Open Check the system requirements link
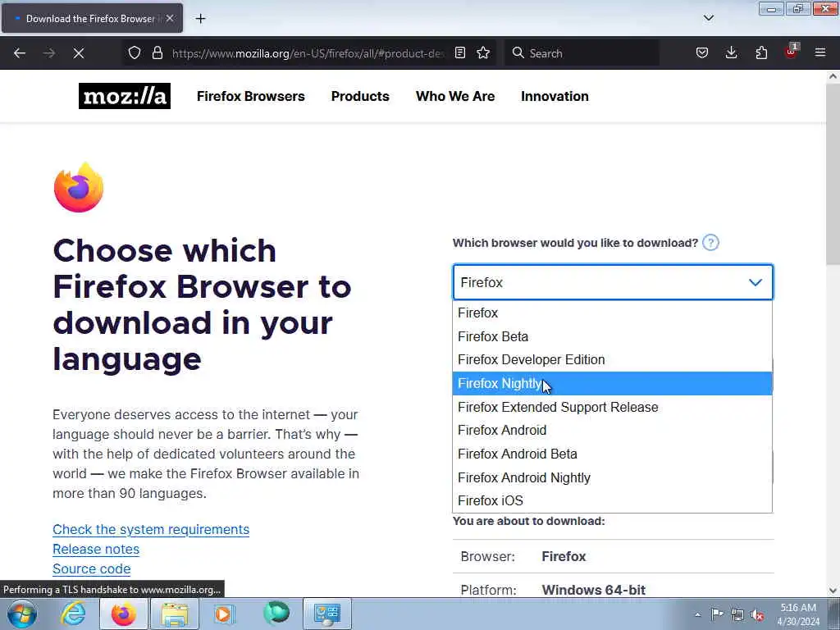The image size is (840, 630). tap(151, 529)
